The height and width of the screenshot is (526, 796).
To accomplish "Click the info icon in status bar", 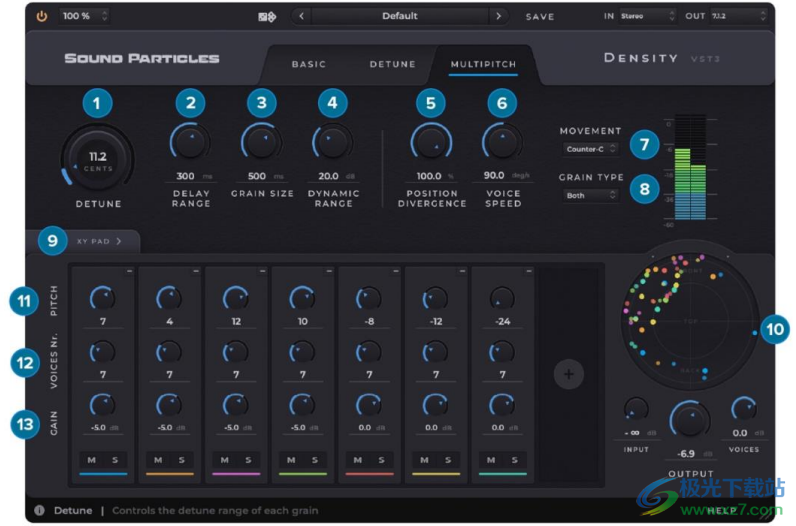I will pyautogui.click(x=40, y=510).
